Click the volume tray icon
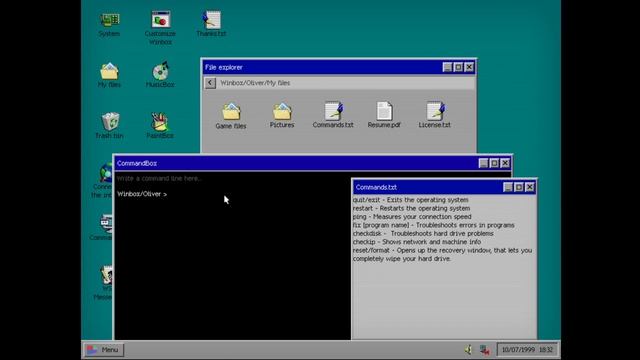 469,350
